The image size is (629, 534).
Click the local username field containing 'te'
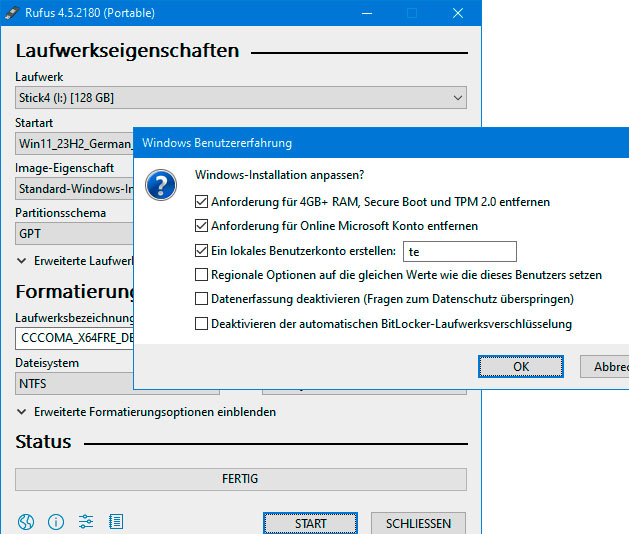point(460,252)
